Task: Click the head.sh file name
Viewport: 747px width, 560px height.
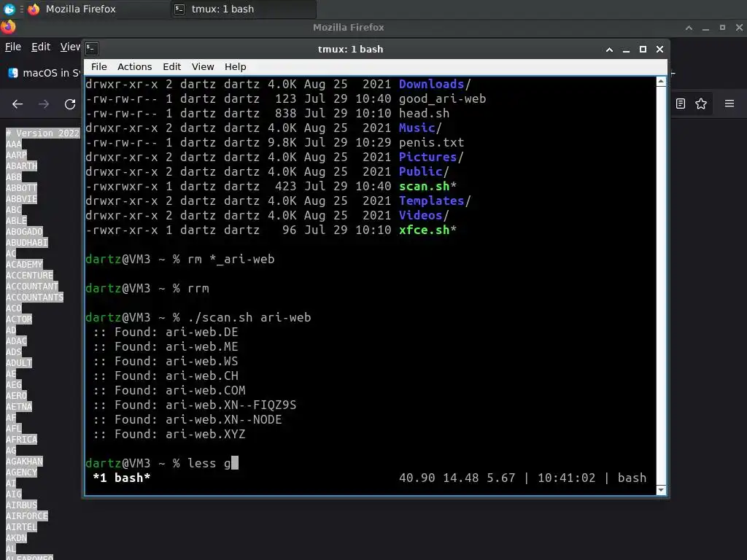Action: 424,113
